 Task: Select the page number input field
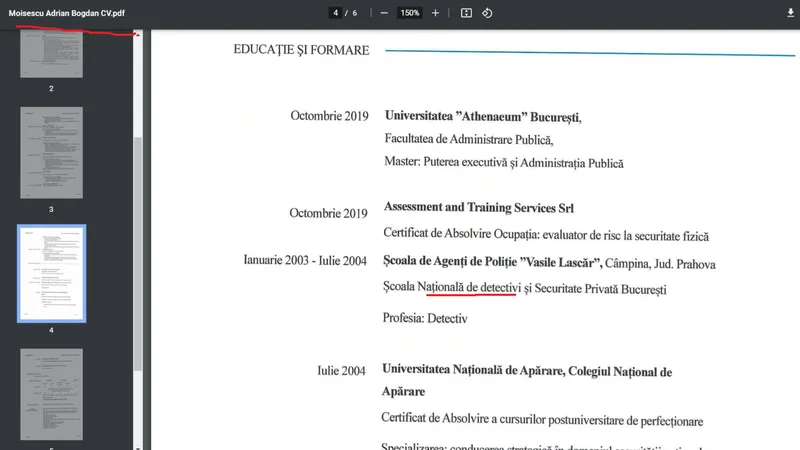(337, 13)
